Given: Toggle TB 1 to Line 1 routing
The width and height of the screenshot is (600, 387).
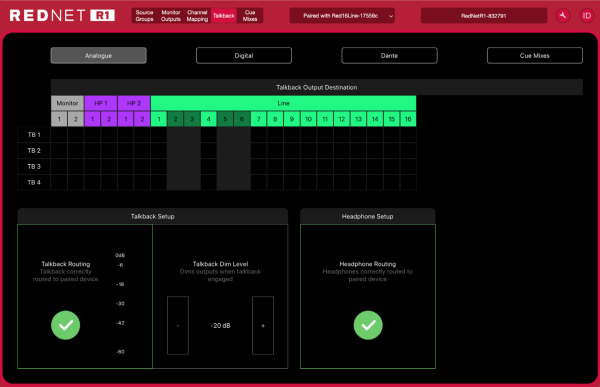Looking at the screenshot, I should point(159,135).
